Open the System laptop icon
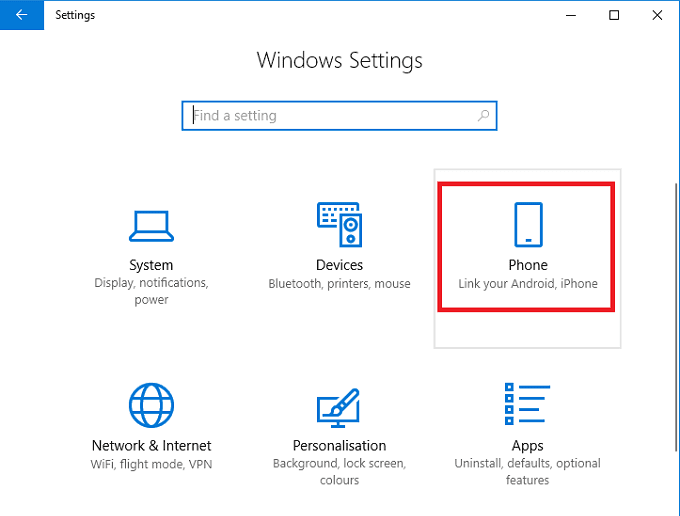680x516 pixels. click(151, 226)
